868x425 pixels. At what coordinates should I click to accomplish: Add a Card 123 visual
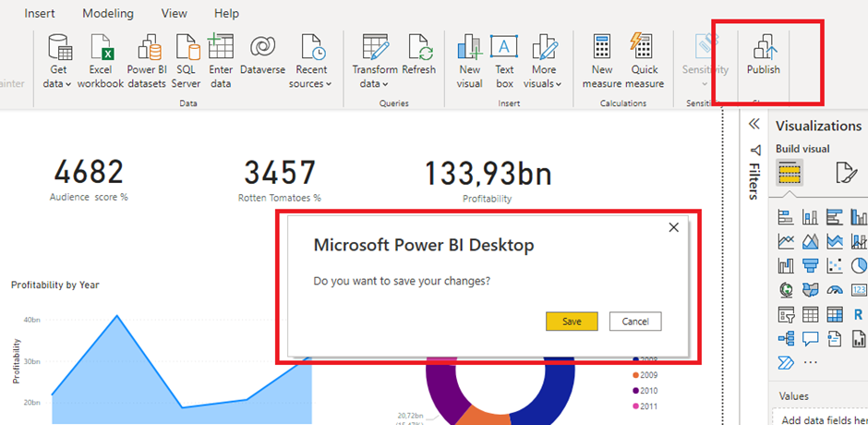[x=859, y=290]
